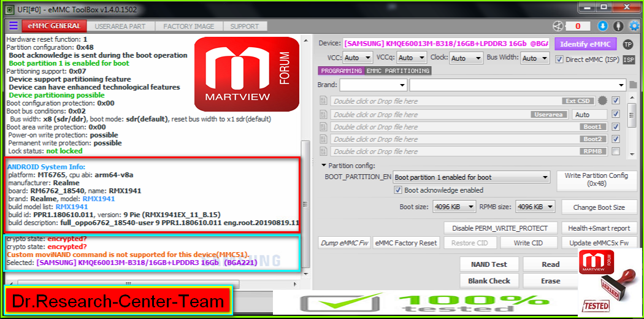Viewport: 644px width, 319px height.
Task: Click the file icon on Boot2 row
Action: coord(323,139)
